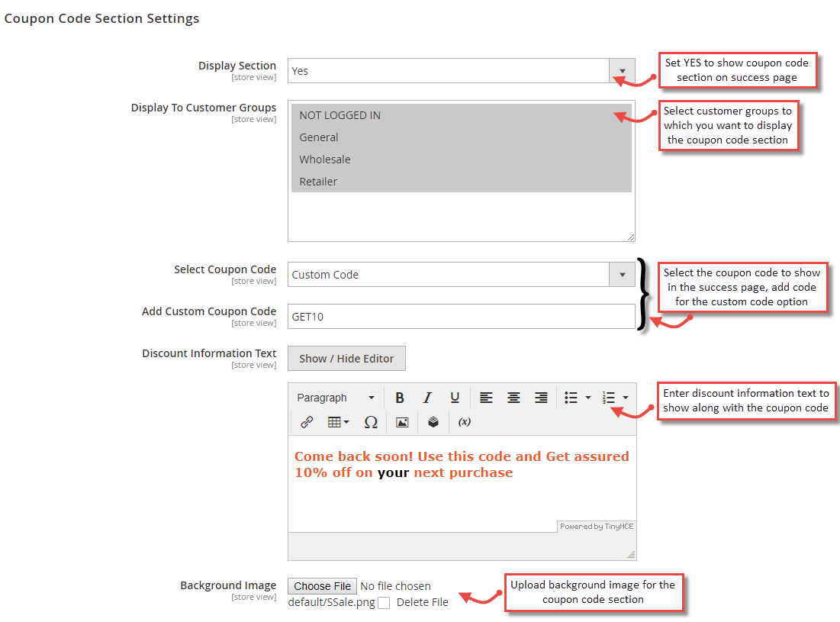Apply Italic formatting in the editor
Screen dimensions: 840x622
(427, 398)
